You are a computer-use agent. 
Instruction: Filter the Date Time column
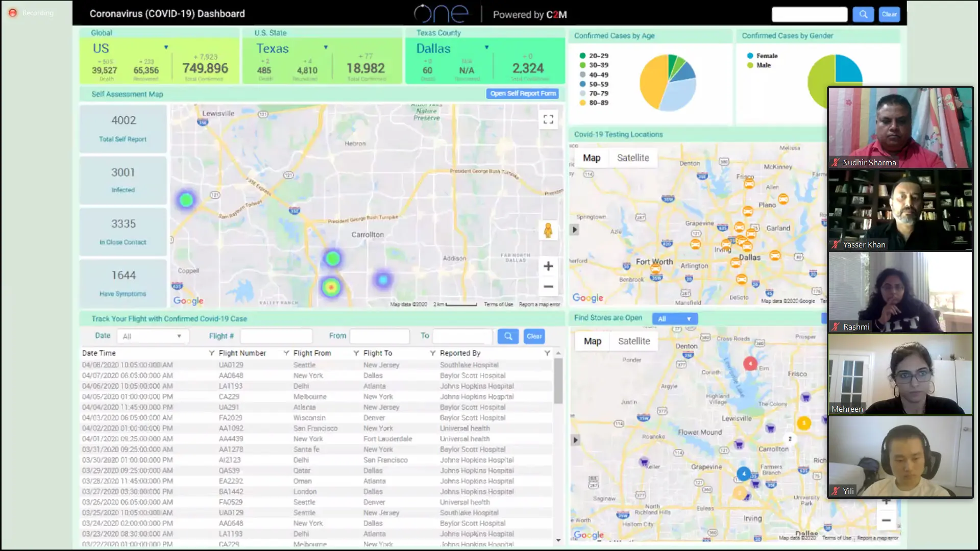(211, 353)
